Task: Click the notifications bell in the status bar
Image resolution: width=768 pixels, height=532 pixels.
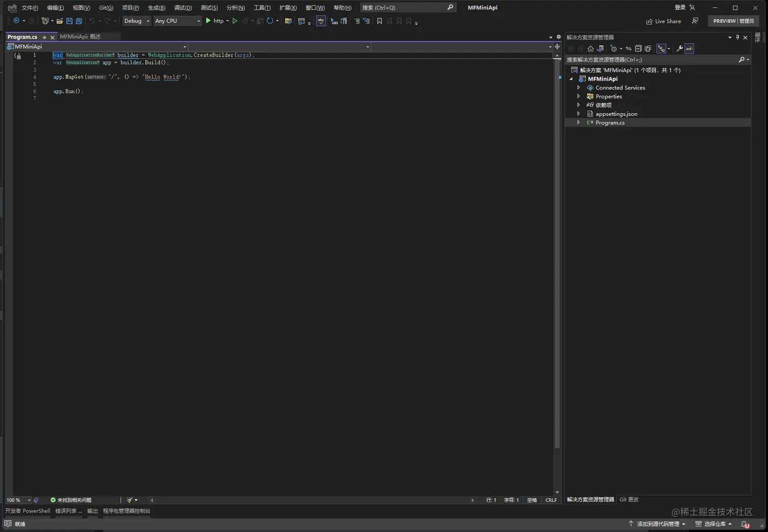Action: 745,524
